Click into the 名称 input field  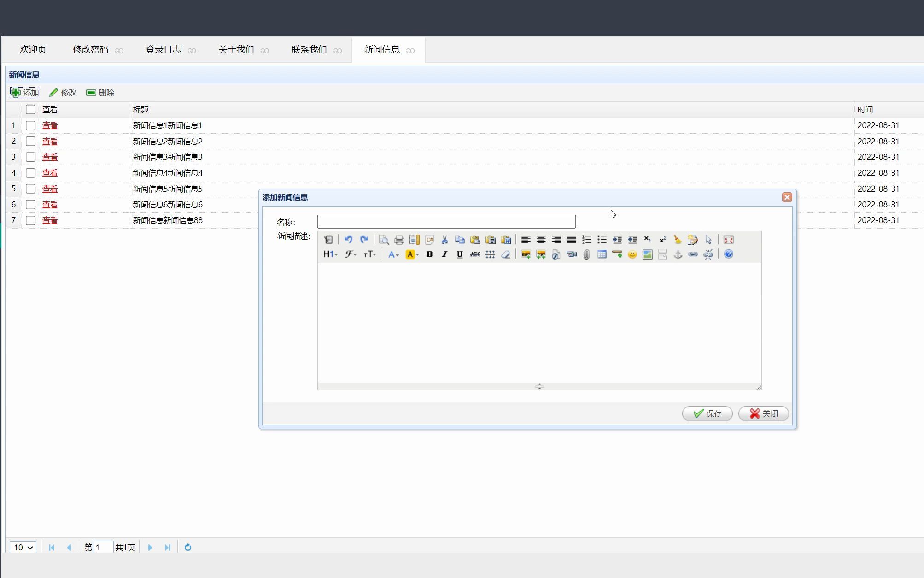446,222
